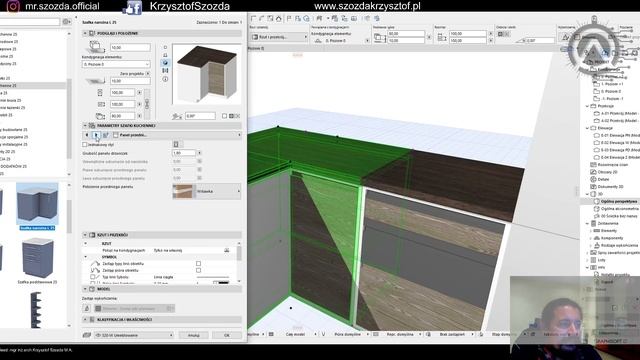640x360 pixels.
Task: Toggle the checkbox next to angle field
Action: pos(224,116)
